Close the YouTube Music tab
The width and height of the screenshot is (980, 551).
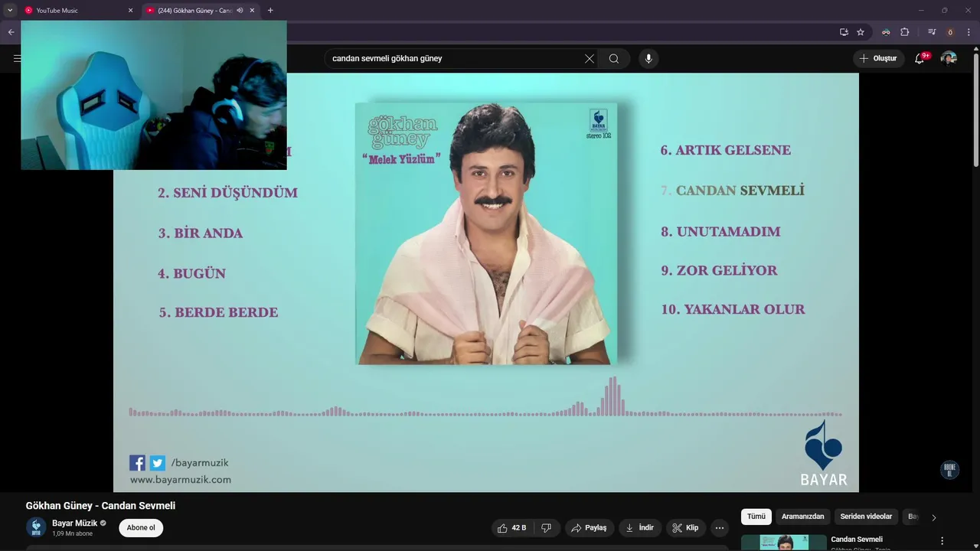click(x=130, y=11)
